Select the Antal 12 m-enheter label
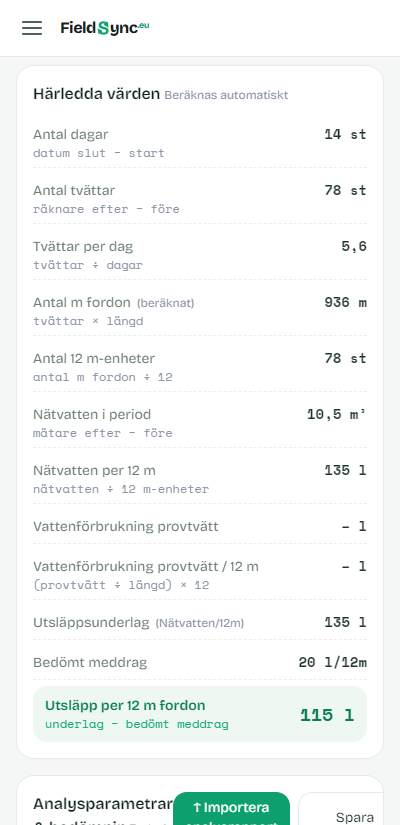The width and height of the screenshot is (400, 825). point(94,358)
